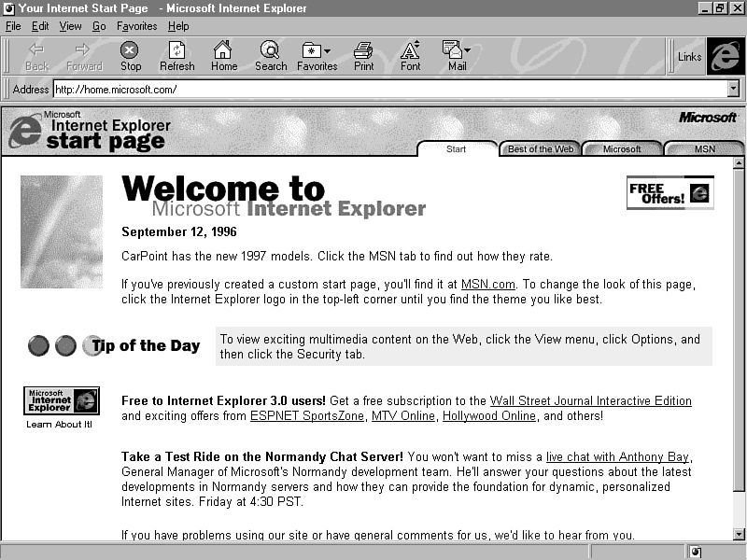The height and width of the screenshot is (560, 747).
Task: Go to the Home page icon
Action: [223, 56]
